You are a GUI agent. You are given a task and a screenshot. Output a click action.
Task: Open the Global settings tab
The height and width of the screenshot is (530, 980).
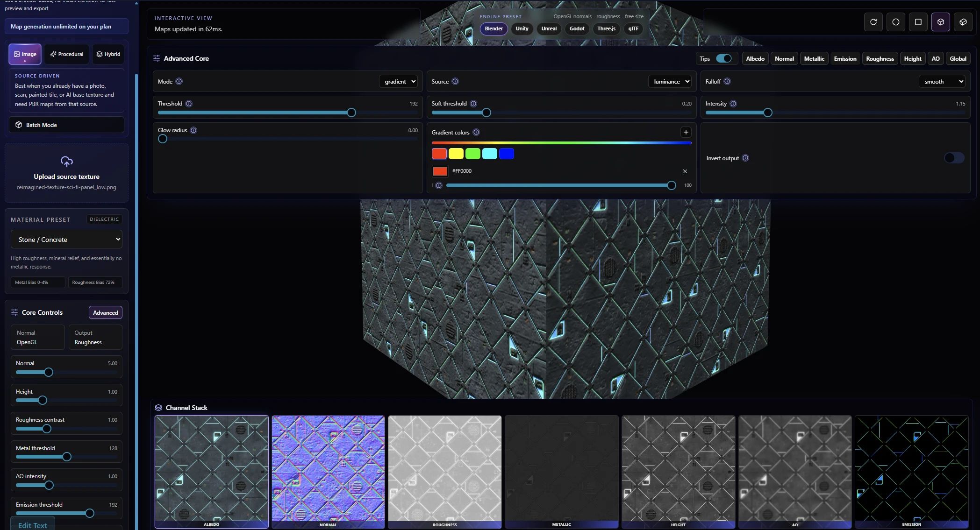point(958,58)
